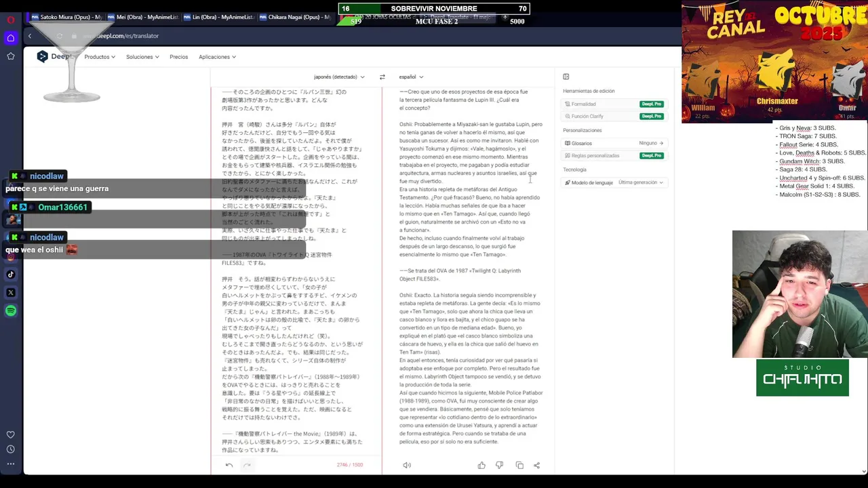This screenshot has width=868, height=488.
Task: Click the Chrismaxter leaderboard name
Action: coord(777,101)
